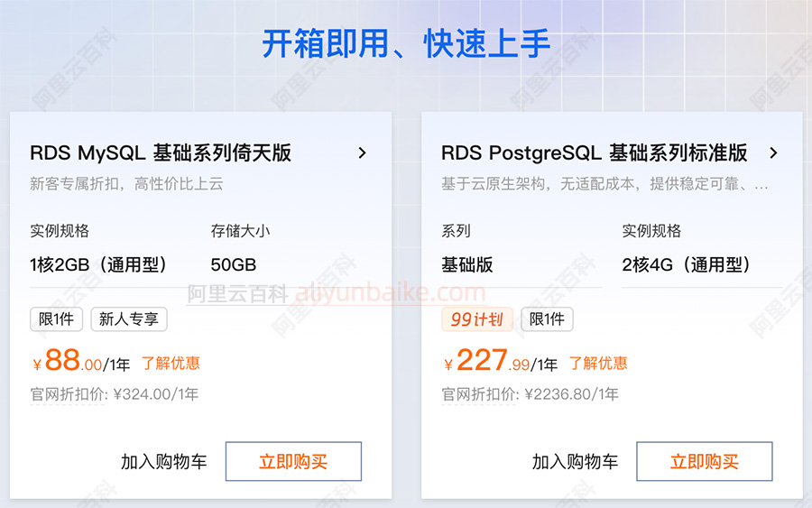
Task: Click the orange 99计划 badge
Action: tap(476, 319)
